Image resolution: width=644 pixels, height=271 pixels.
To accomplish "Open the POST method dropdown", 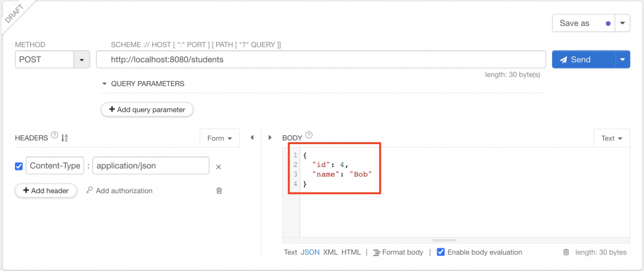I will [x=82, y=60].
